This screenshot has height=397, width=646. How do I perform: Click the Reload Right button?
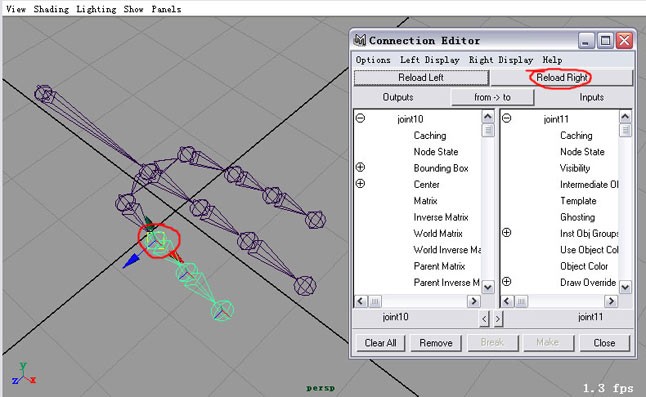click(562, 77)
